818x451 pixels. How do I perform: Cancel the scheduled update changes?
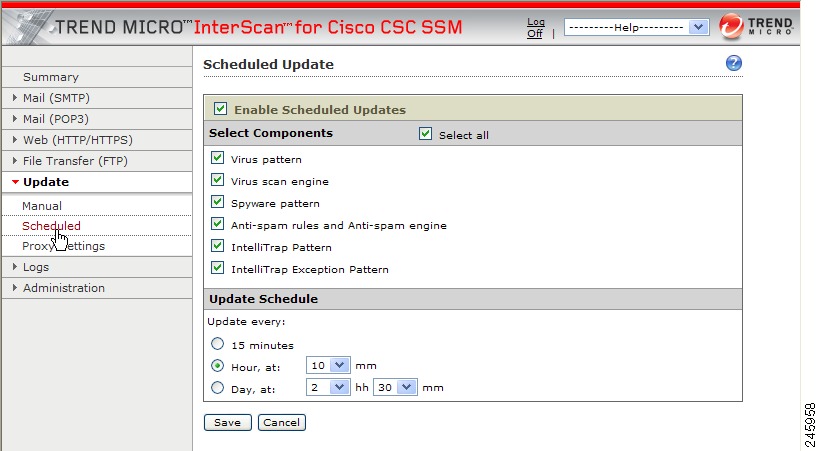coord(282,422)
